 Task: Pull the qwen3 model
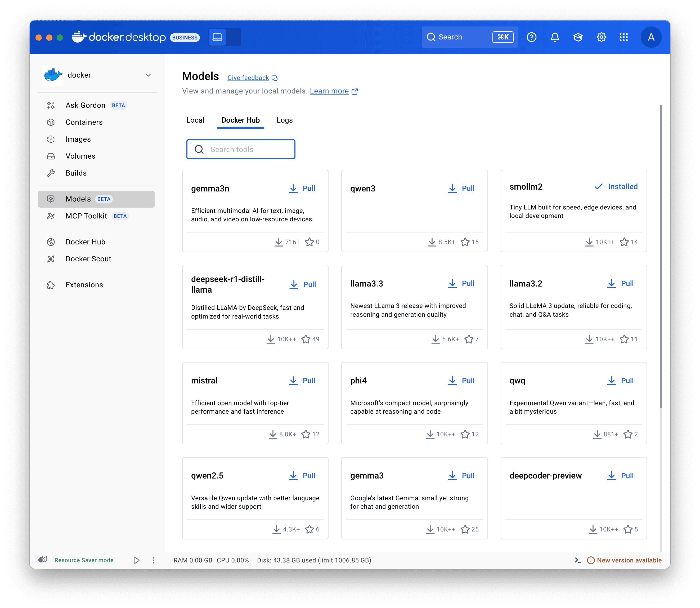461,189
